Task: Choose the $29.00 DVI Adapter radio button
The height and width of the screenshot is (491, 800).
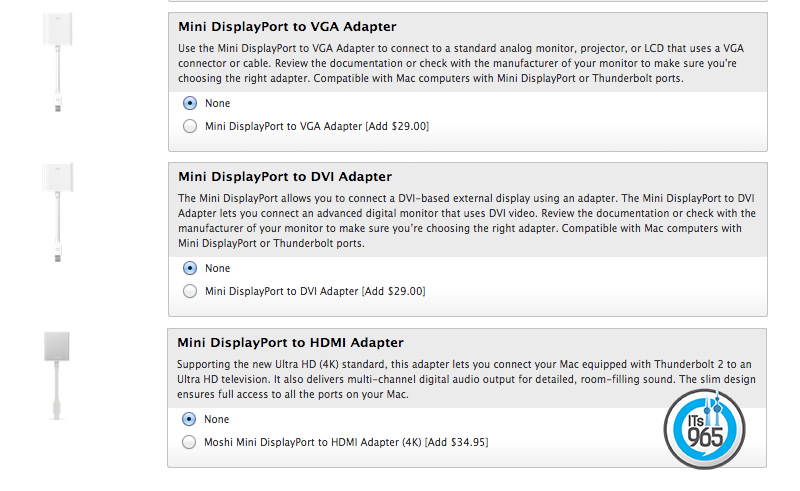Action: click(190, 292)
